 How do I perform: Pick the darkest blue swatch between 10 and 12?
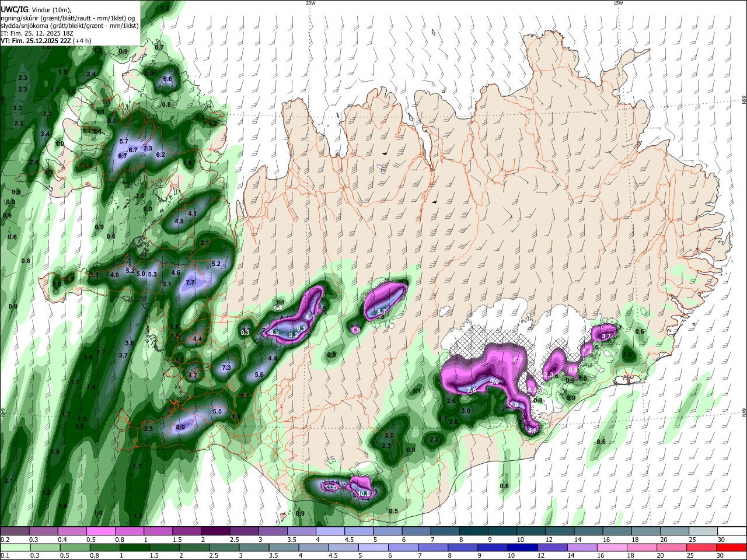point(521,548)
